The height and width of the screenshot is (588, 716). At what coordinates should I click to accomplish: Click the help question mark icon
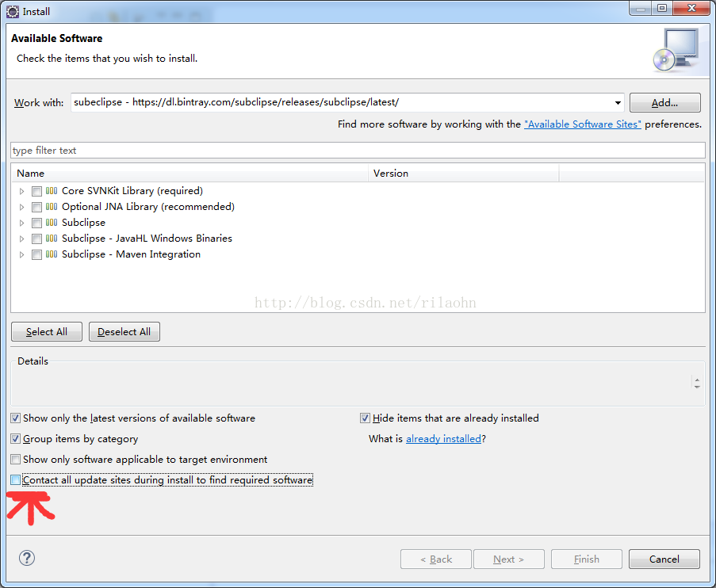click(27, 558)
